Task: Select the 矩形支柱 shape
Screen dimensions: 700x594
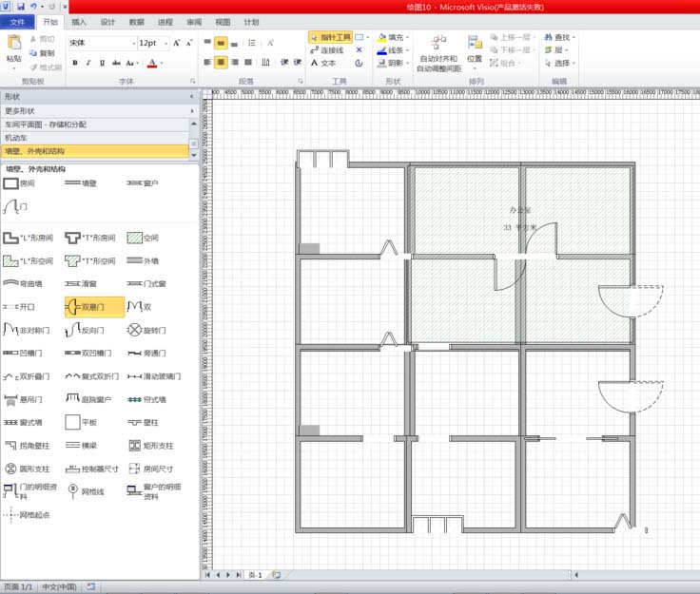Action: pos(150,446)
